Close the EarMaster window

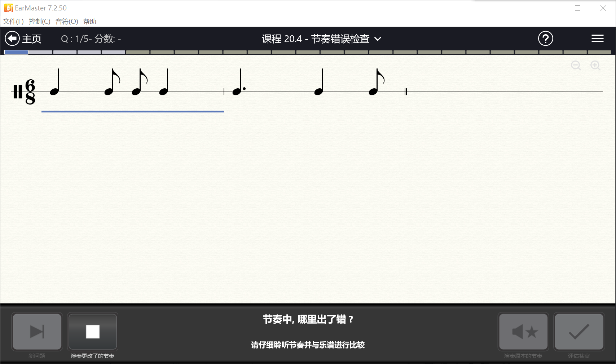(603, 8)
